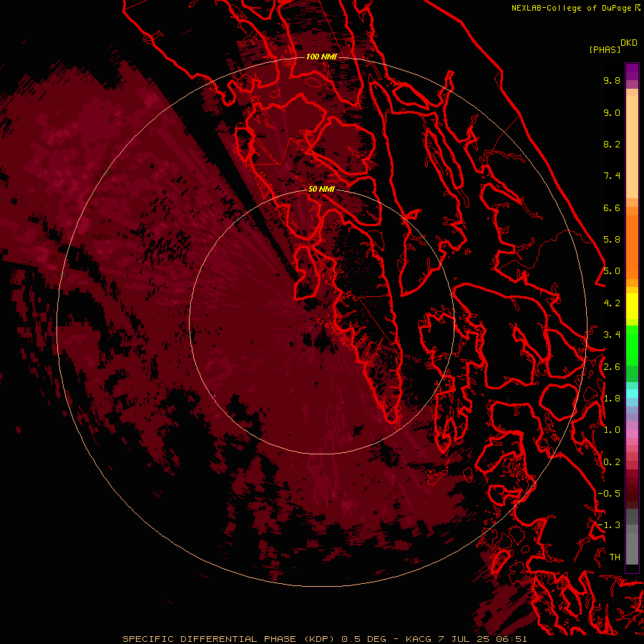Viewport: 644px width, 644px height.
Task: Click the cyan band of the color bar
Action: [632, 394]
